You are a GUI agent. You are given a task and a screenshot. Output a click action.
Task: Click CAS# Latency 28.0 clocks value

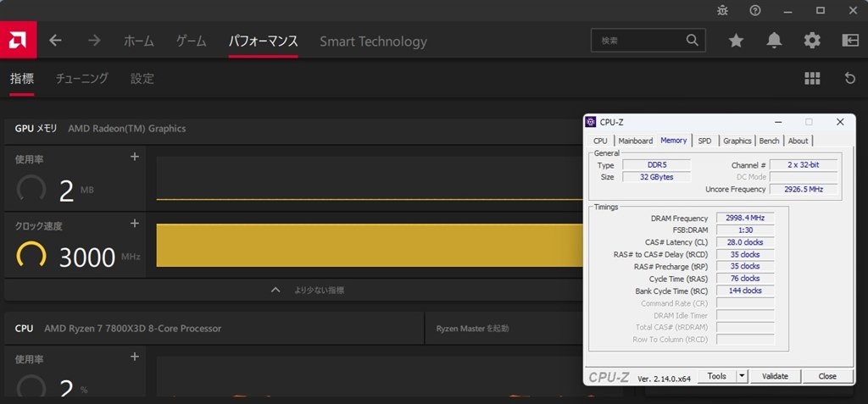click(744, 242)
